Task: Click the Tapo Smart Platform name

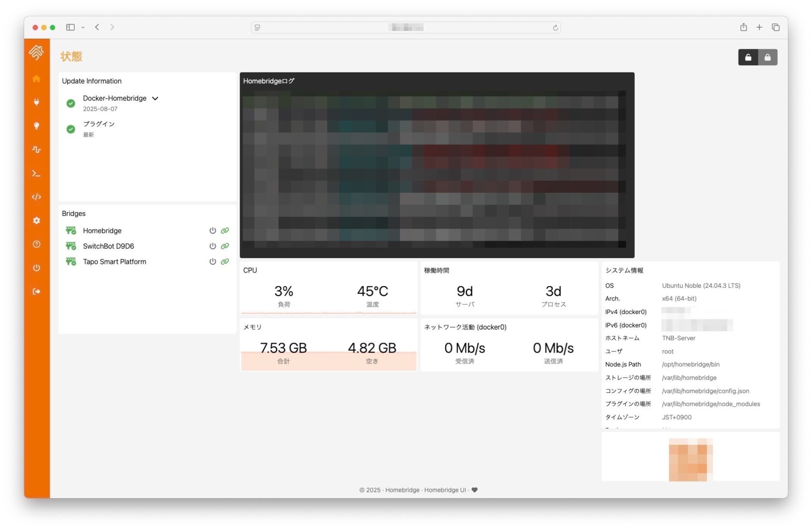Action: click(x=115, y=262)
